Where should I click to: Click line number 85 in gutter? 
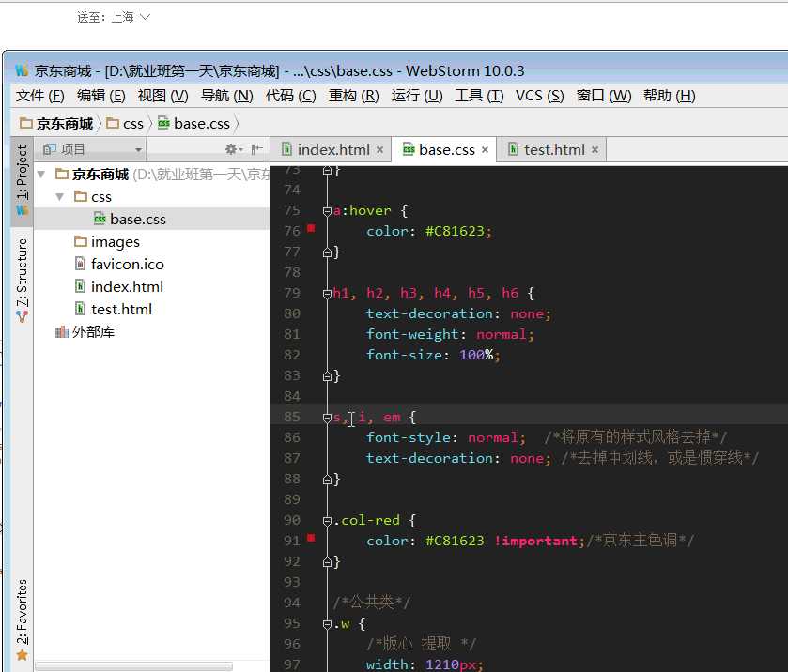pyautogui.click(x=291, y=417)
